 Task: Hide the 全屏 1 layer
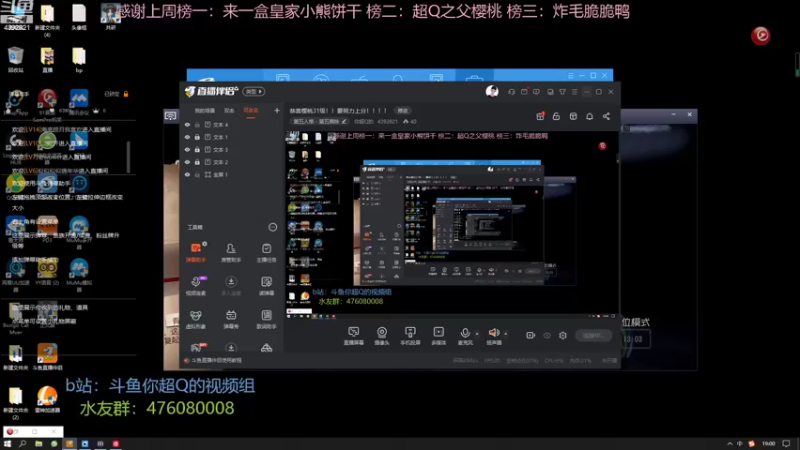coord(187,174)
